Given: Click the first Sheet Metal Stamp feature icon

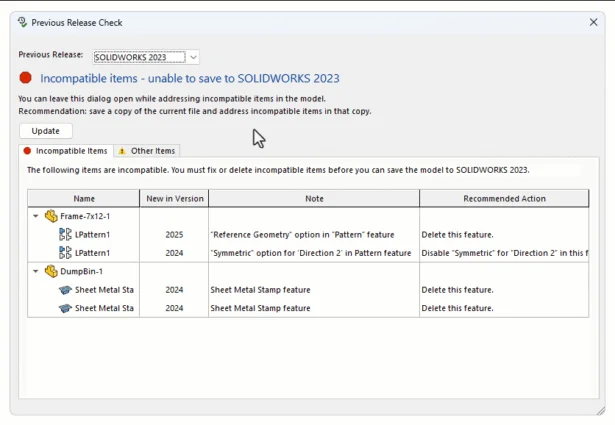Looking at the screenshot, I should point(66,290).
